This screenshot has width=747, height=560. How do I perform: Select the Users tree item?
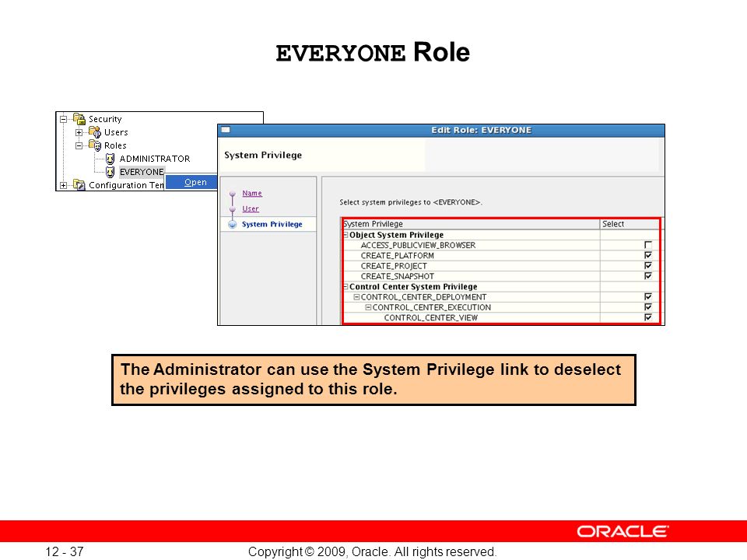pyautogui.click(x=116, y=132)
